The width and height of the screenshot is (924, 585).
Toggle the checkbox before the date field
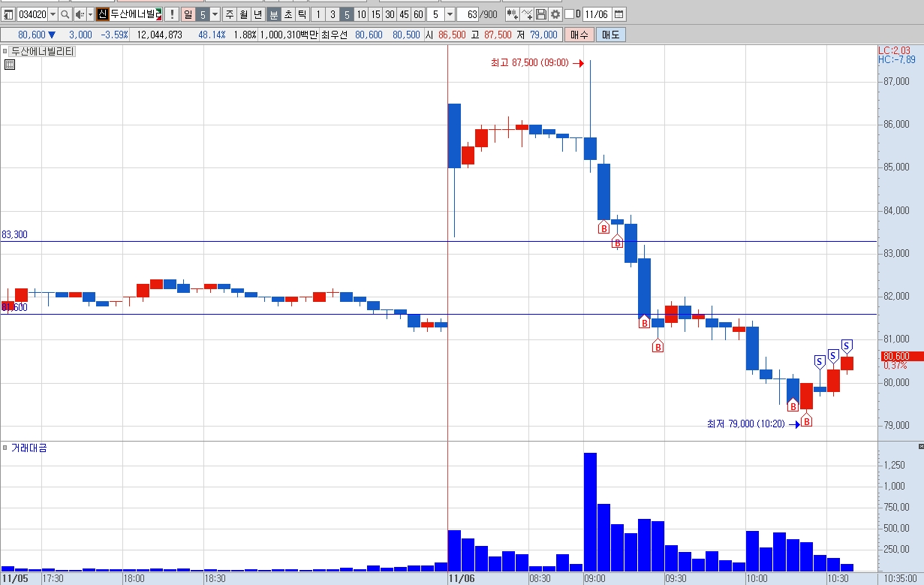click(x=568, y=14)
